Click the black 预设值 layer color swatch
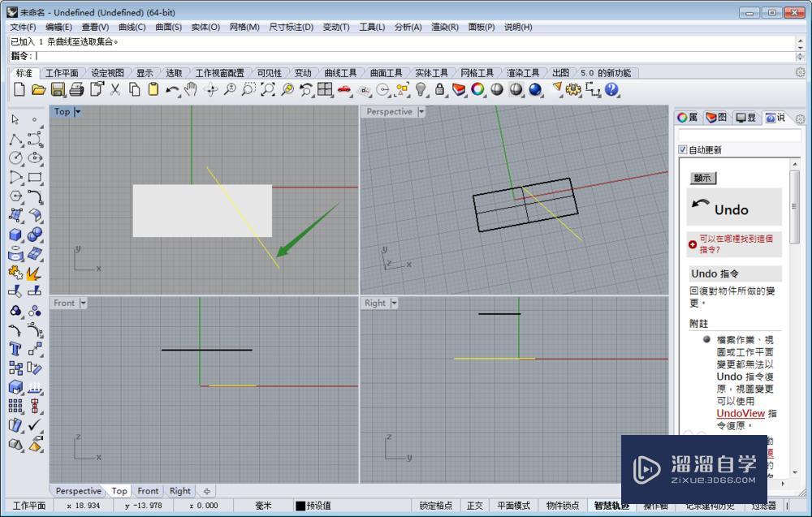 tap(300, 506)
